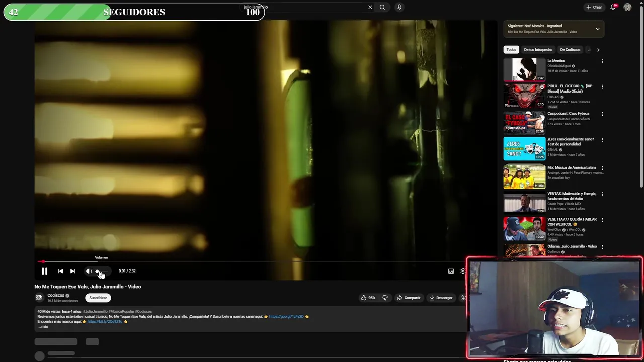Click the #MúsicaPopular hashtag
The width and height of the screenshot is (644, 362).
click(x=121, y=311)
